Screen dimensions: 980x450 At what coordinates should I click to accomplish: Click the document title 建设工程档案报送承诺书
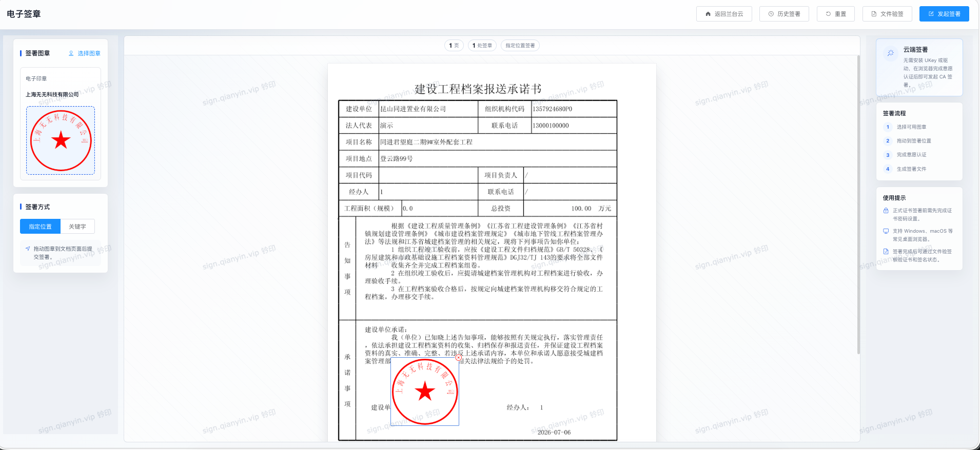click(x=478, y=89)
